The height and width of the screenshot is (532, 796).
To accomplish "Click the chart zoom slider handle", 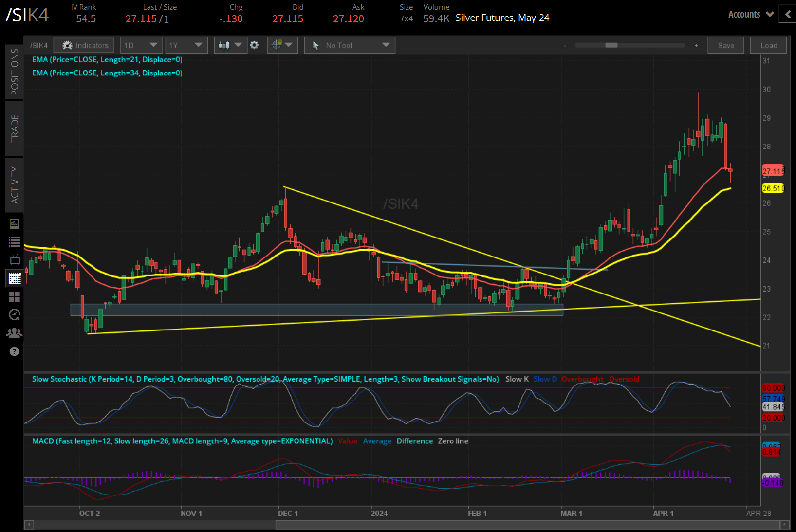I will pos(611,45).
